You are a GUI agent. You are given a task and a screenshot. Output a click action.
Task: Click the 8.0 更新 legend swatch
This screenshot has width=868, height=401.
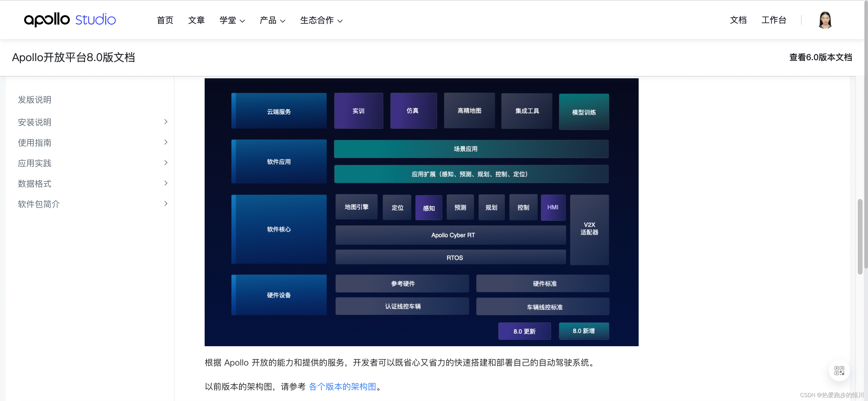coord(524,331)
